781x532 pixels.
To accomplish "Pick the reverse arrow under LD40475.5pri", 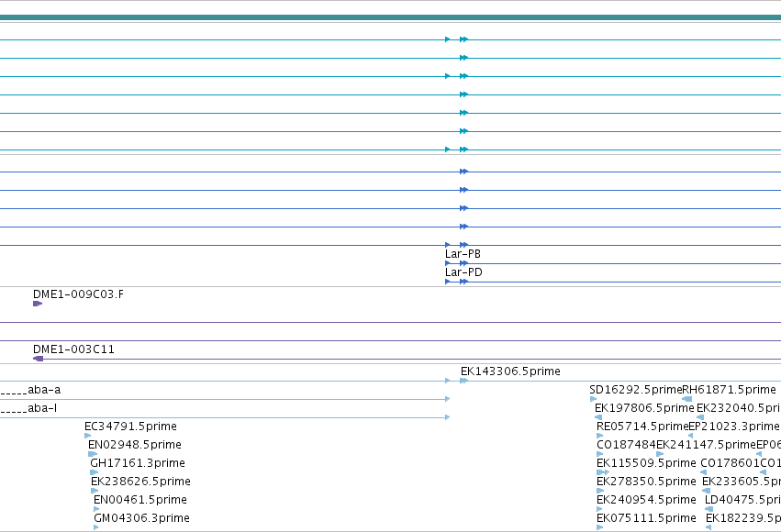I will (x=708, y=509).
